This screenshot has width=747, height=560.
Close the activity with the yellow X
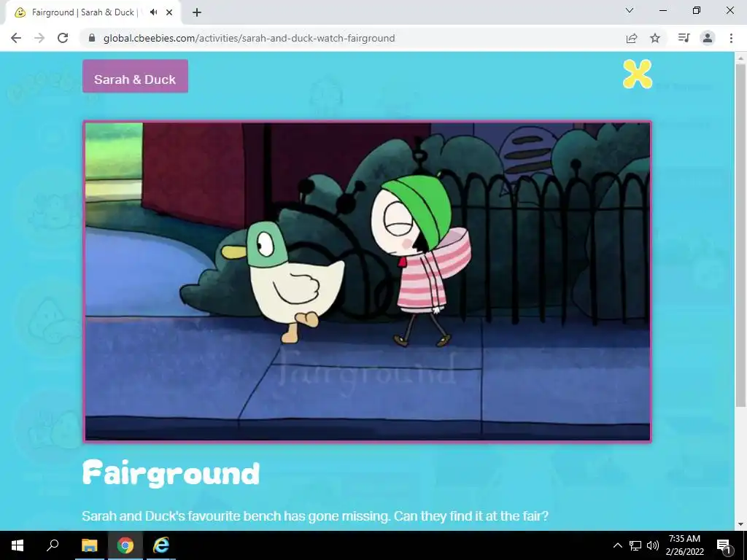pyautogui.click(x=638, y=74)
